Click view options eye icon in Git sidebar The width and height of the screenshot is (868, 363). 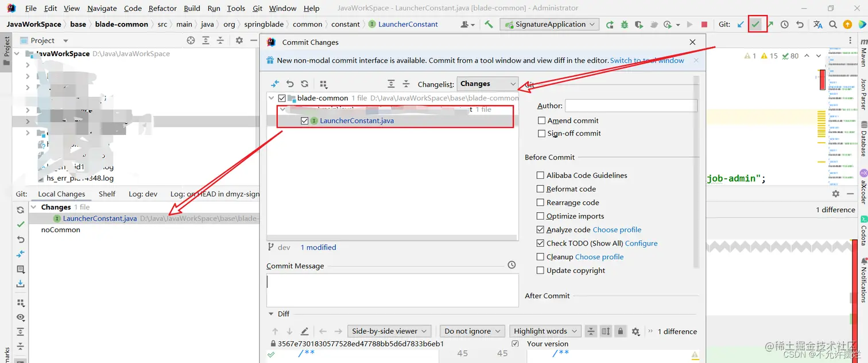(21, 317)
